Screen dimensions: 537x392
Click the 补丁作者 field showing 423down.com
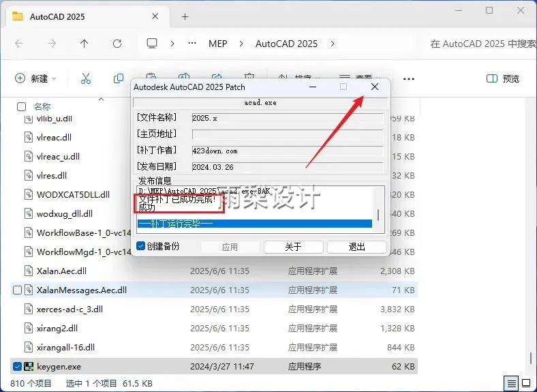(x=288, y=151)
